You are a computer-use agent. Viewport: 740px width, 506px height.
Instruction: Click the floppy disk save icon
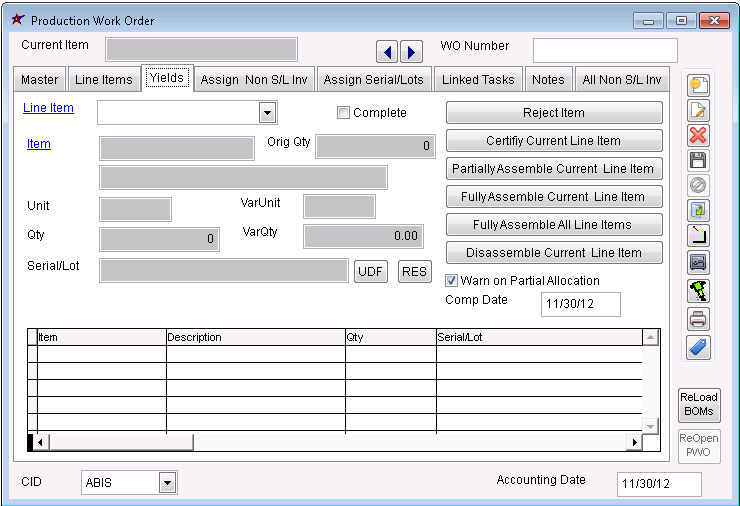[699, 161]
